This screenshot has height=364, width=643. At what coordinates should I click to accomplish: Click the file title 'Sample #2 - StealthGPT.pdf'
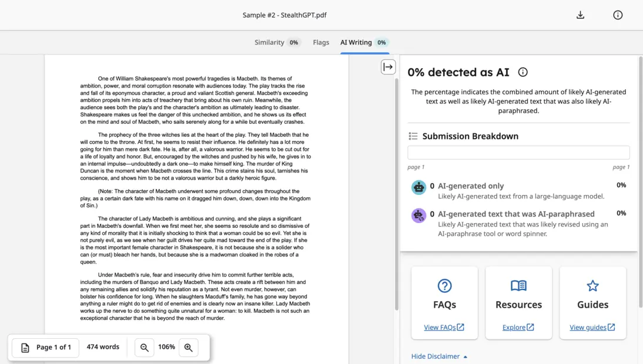284,15
